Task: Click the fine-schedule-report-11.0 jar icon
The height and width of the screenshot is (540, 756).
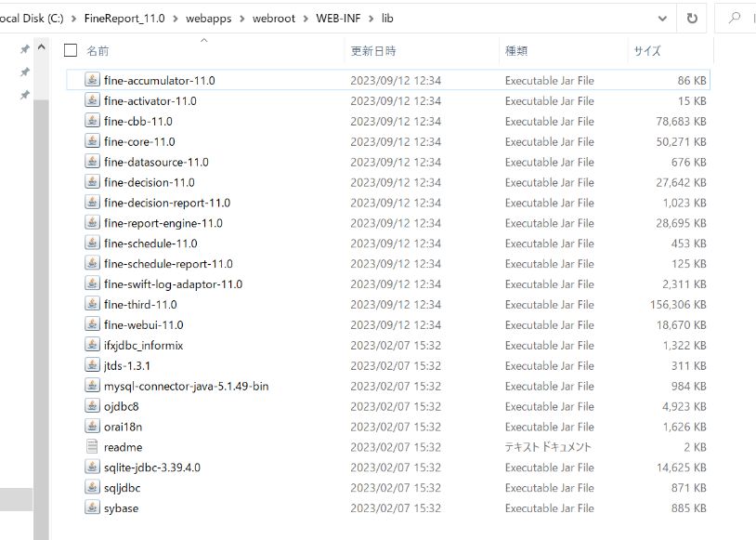Action: coord(92,263)
